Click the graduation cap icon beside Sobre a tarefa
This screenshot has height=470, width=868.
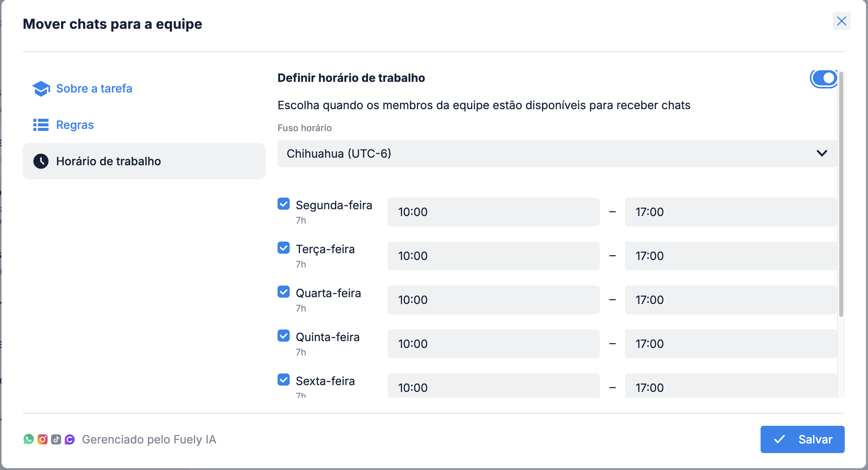click(x=41, y=89)
